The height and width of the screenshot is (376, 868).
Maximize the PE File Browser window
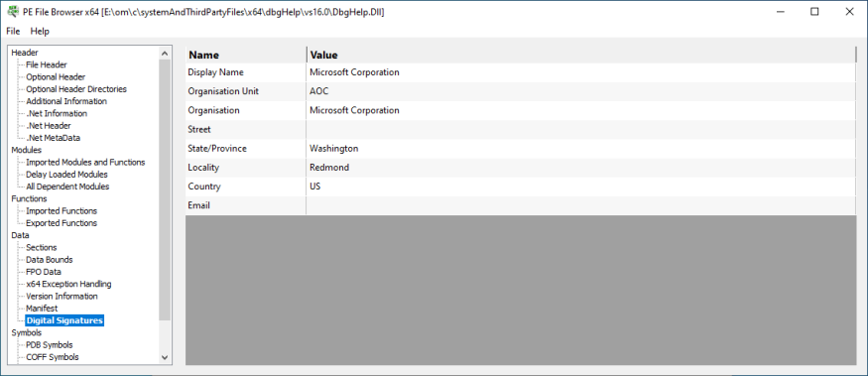click(814, 12)
